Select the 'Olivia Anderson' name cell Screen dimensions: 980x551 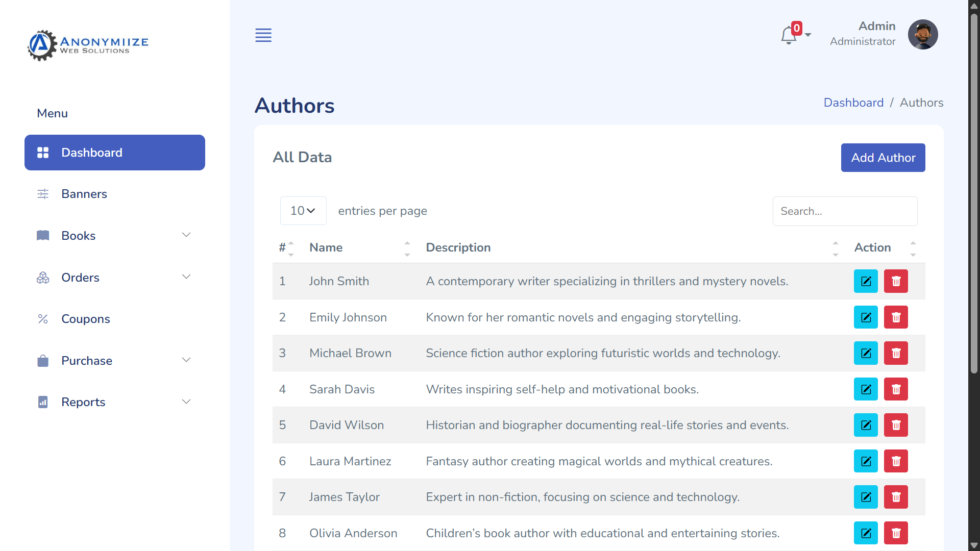(353, 533)
